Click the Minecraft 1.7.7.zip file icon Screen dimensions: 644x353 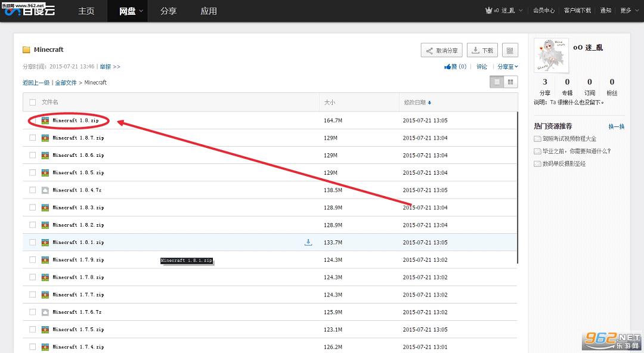(x=45, y=295)
